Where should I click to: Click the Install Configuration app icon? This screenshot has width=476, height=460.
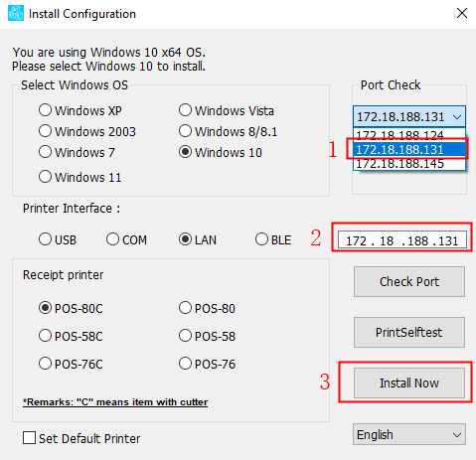pos(16,14)
